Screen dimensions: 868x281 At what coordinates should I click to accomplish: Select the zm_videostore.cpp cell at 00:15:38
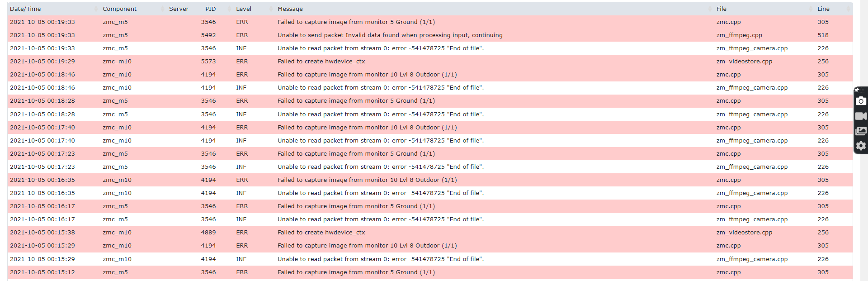pyautogui.click(x=744, y=233)
